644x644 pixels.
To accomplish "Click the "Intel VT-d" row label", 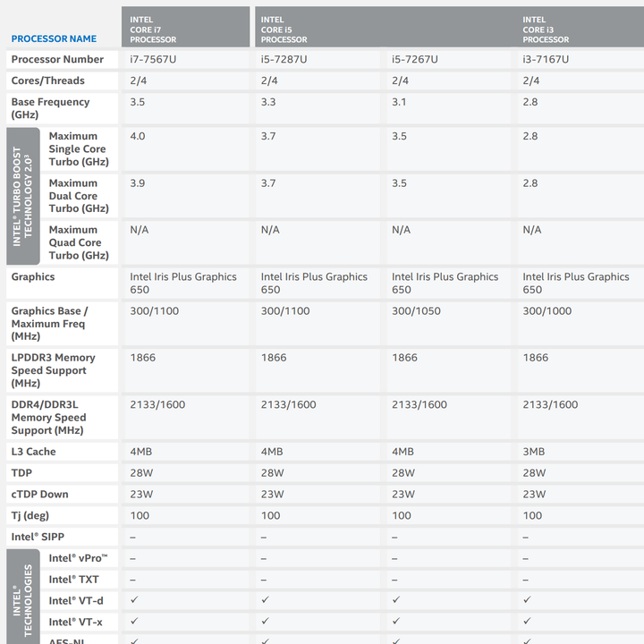I will point(76,601).
